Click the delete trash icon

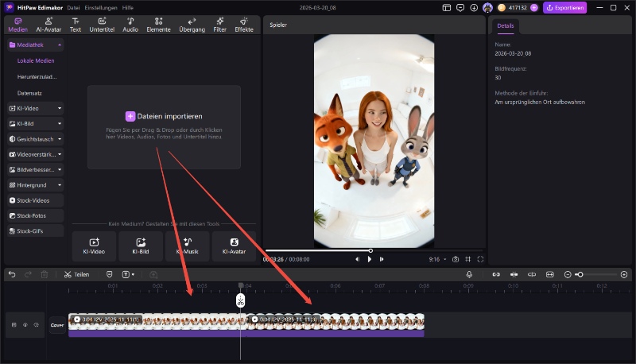click(x=45, y=274)
